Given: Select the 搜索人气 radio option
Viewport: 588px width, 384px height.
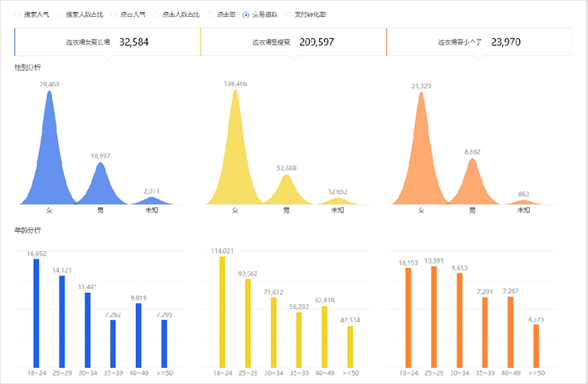Looking at the screenshot, I should tap(18, 15).
